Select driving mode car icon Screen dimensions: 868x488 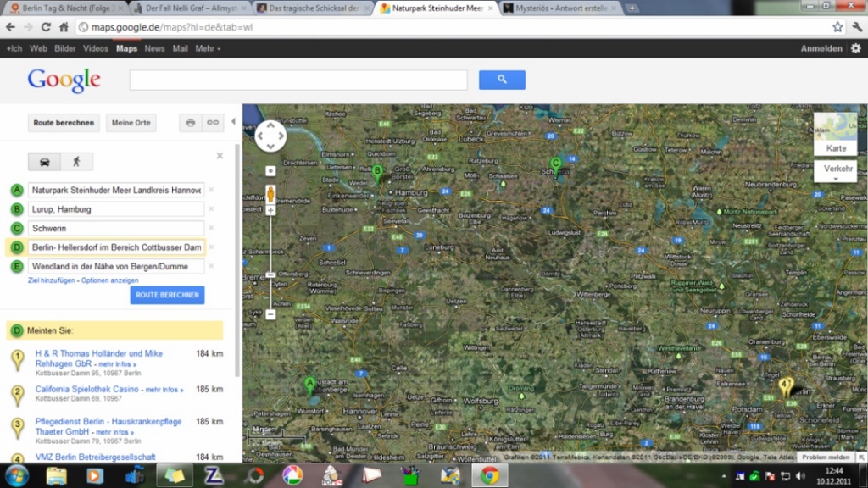click(44, 162)
